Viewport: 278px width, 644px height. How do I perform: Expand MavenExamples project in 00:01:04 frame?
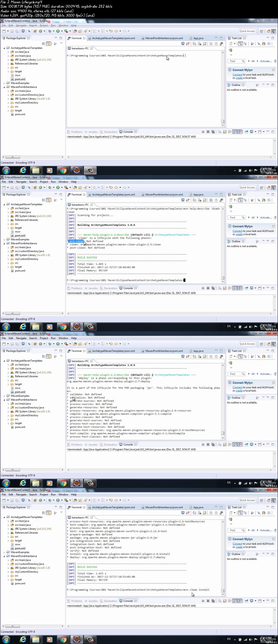pos(4,83)
